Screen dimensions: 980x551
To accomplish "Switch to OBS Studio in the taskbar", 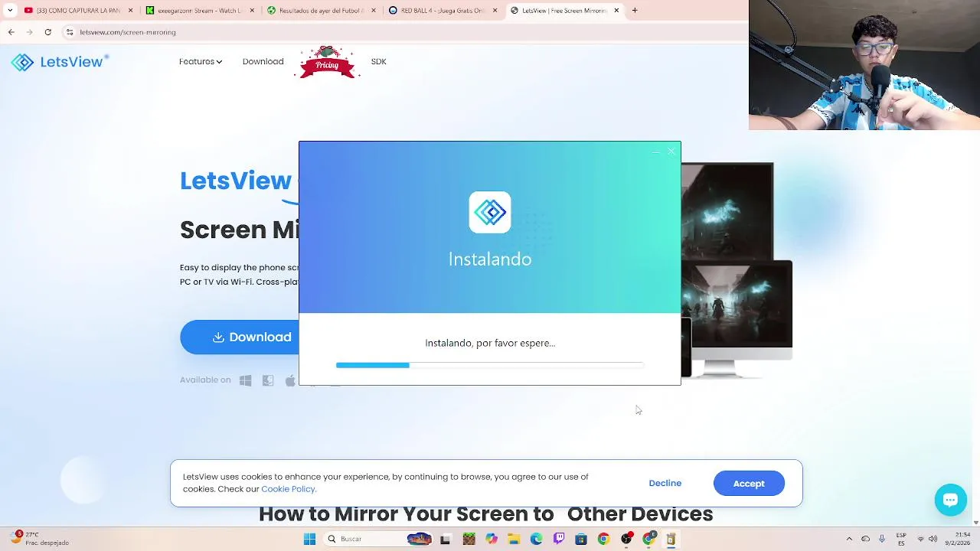I will (626, 540).
